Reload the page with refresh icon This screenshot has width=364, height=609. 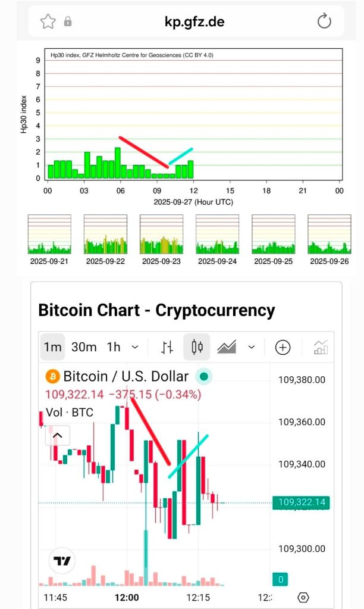click(324, 21)
